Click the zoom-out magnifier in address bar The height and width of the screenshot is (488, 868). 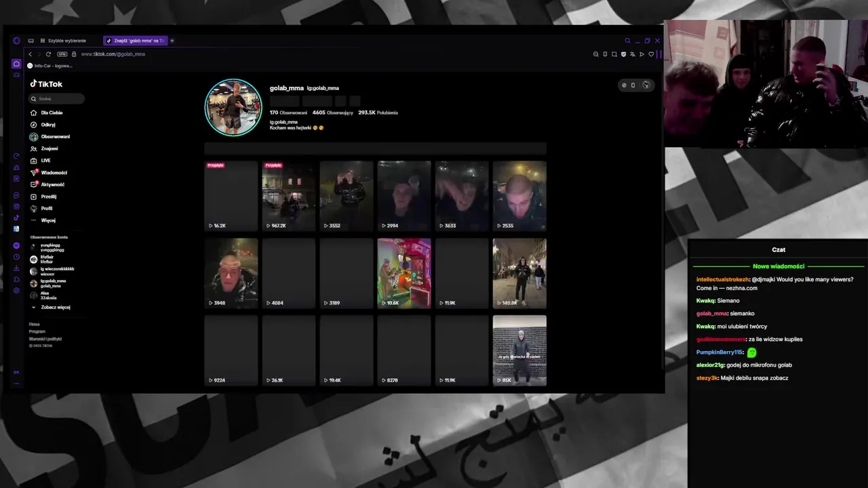(x=596, y=54)
